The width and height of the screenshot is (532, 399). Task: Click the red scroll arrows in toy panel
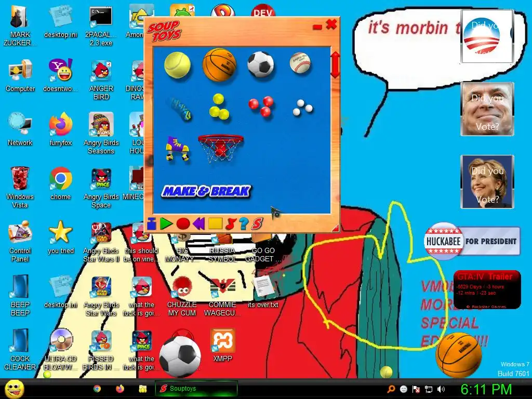pos(335,65)
